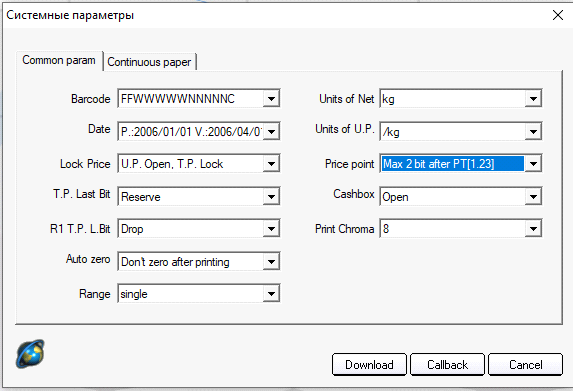Close the Системные параметры dialog

pos(558,15)
